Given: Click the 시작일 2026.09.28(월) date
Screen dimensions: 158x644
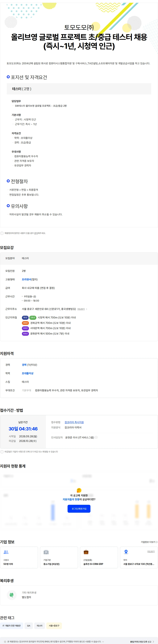Looking at the screenshot, I should pos(23,436).
